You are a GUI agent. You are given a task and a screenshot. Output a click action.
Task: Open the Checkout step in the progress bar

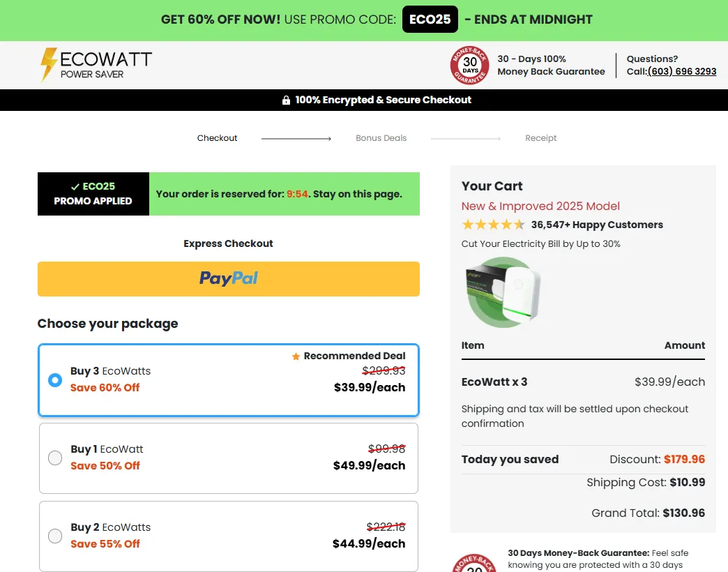(x=217, y=137)
